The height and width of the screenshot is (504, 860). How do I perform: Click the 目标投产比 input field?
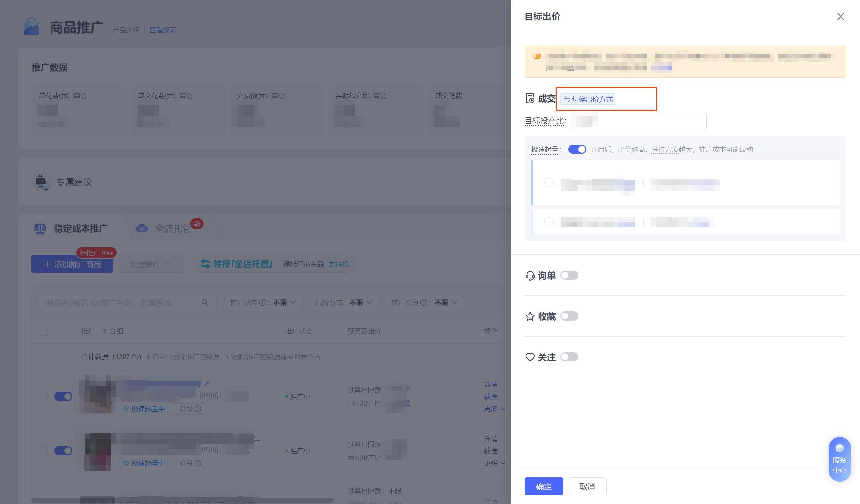(x=639, y=121)
